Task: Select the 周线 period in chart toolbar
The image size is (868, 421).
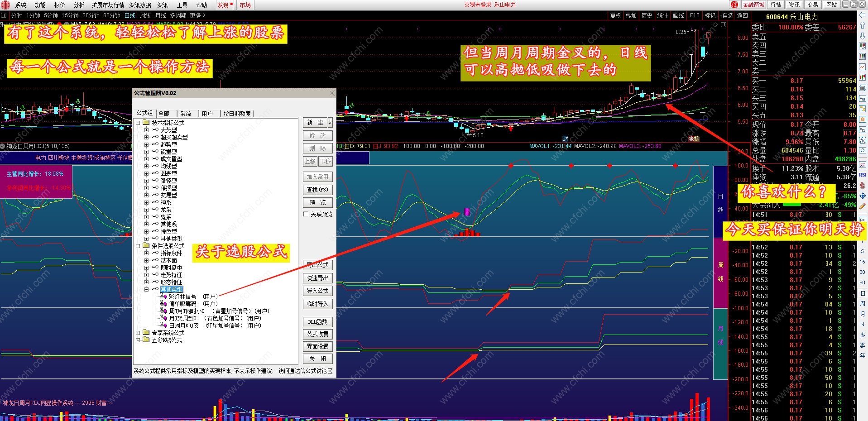Action: coord(145,15)
